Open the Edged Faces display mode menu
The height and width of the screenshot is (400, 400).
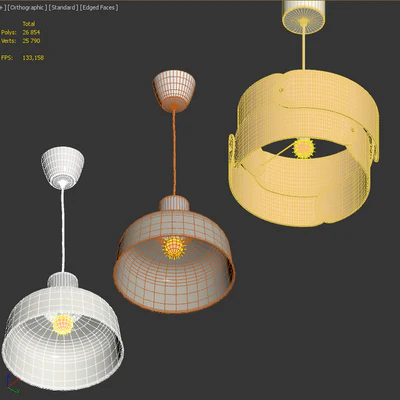click(x=99, y=7)
